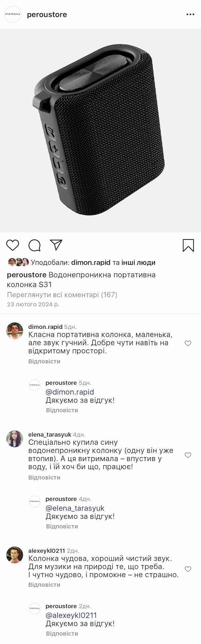Open three-dots more options menu
The width and height of the screenshot is (201, 644).
(x=190, y=15)
